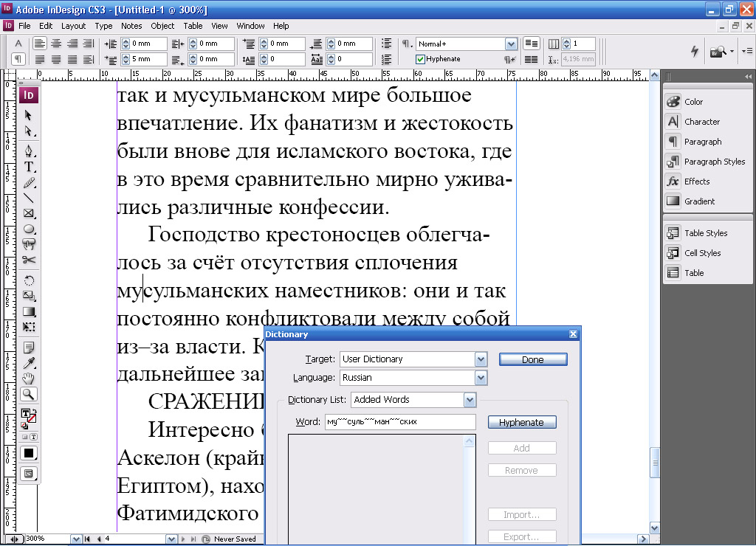
Task: Select the Rotate tool
Action: coord(29,280)
